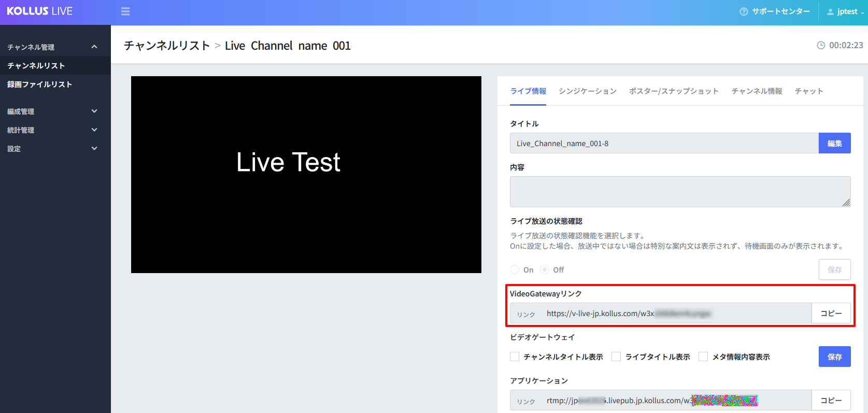Viewport: 868px width, 413px height.
Task: Open the ポスター/スナップショット tab
Action: tap(674, 91)
